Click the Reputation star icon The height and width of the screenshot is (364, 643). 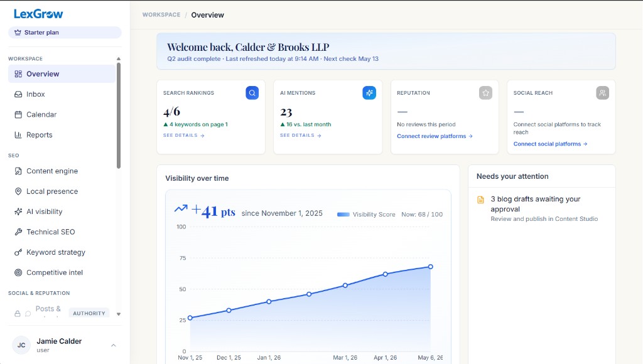tap(485, 93)
